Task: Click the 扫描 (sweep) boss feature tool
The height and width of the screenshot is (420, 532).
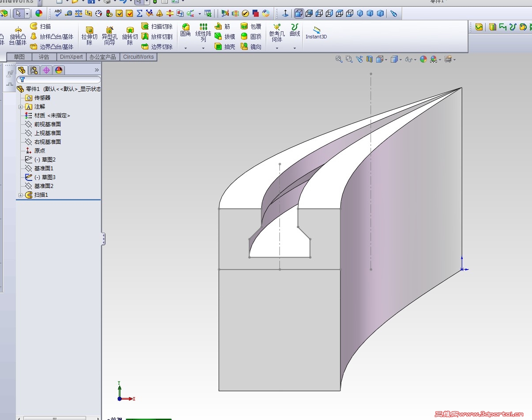Action: coord(40,26)
